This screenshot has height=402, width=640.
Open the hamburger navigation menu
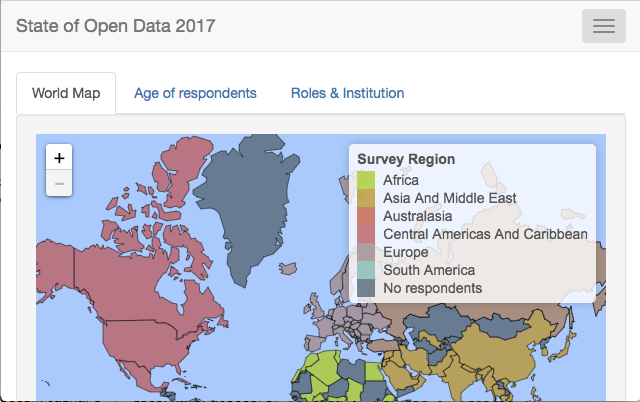[x=604, y=26]
